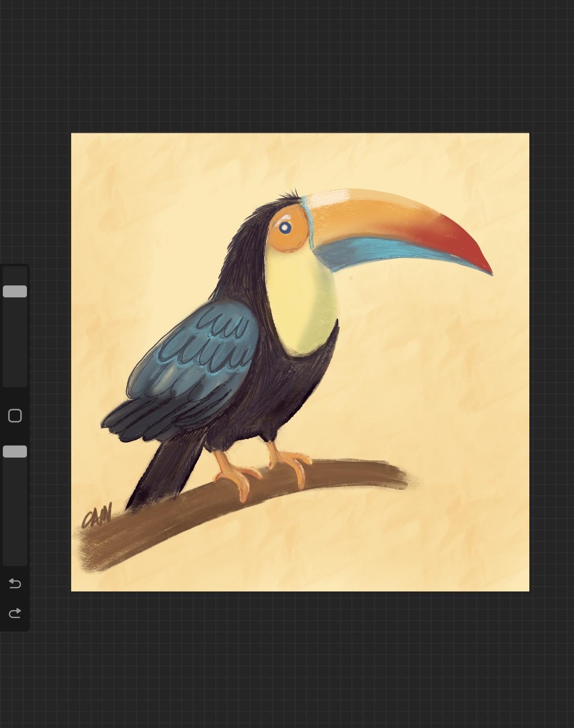
Task: Tap the undo arrow in the sidebar
Action: [x=15, y=583]
